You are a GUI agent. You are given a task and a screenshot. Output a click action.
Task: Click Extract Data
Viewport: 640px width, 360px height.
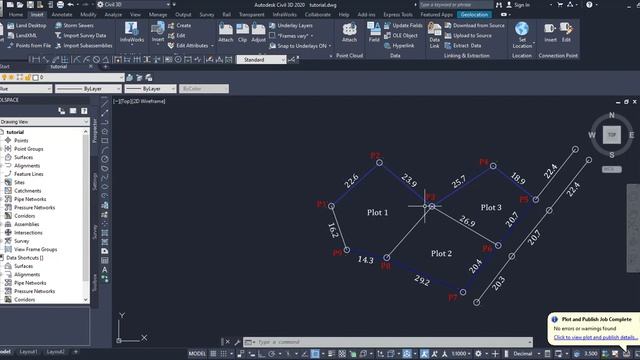[463, 46]
